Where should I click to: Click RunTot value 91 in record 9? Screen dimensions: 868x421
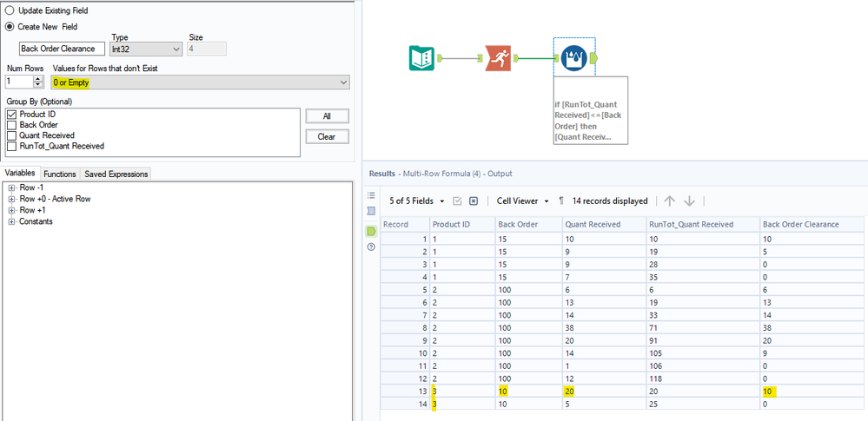pos(703,341)
